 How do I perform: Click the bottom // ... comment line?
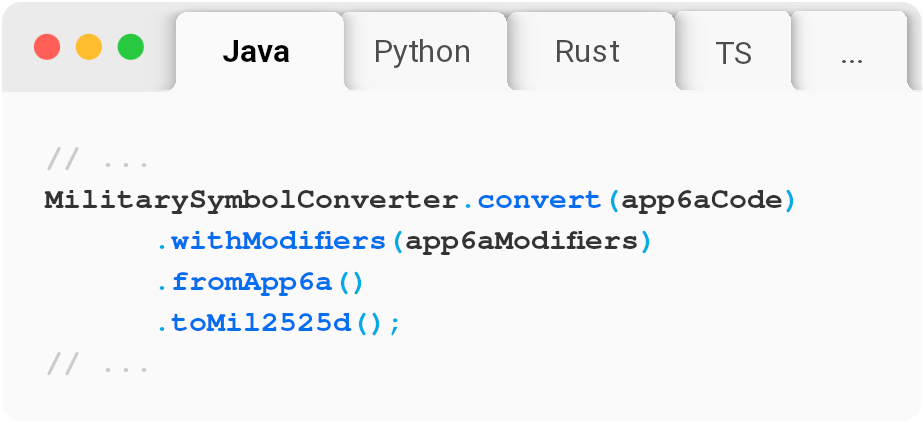pos(98,365)
